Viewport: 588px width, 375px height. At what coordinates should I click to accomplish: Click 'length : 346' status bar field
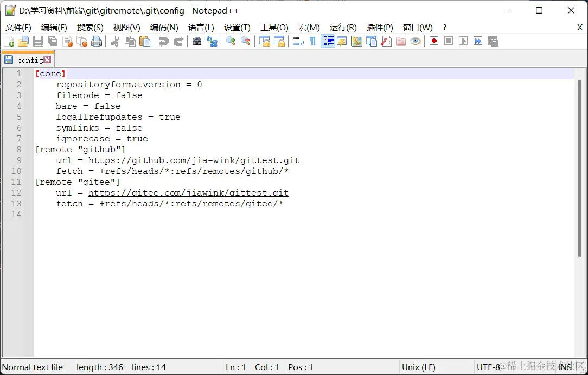tap(100, 367)
